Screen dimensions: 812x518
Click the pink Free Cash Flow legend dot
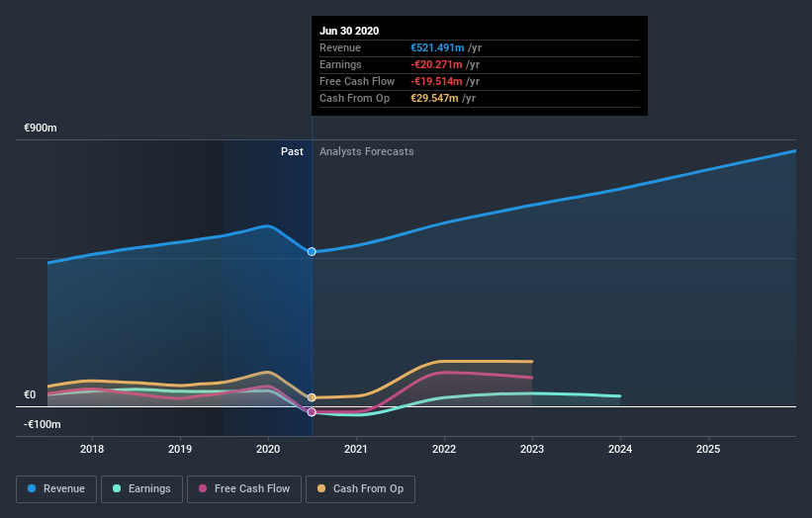pyautogui.click(x=203, y=488)
